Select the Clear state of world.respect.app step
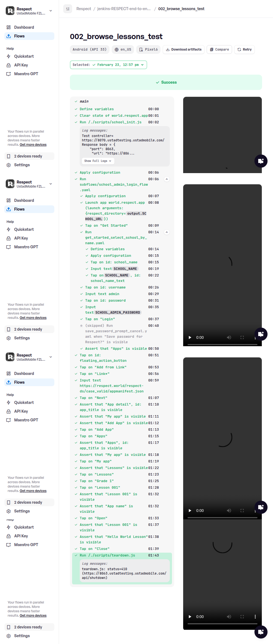273x644 pixels. click(x=114, y=116)
